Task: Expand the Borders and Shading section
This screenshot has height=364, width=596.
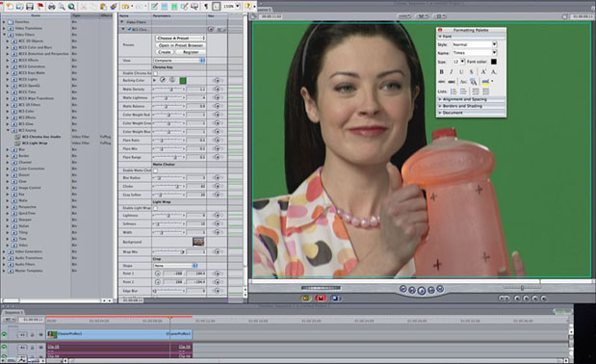Action: pyautogui.click(x=440, y=106)
